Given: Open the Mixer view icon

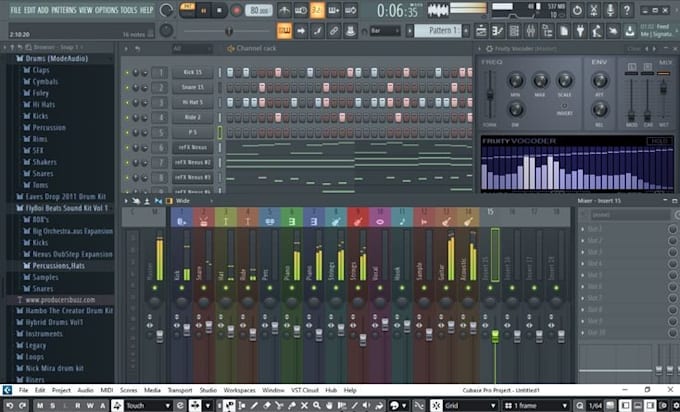Looking at the screenshot, I should click(530, 31).
